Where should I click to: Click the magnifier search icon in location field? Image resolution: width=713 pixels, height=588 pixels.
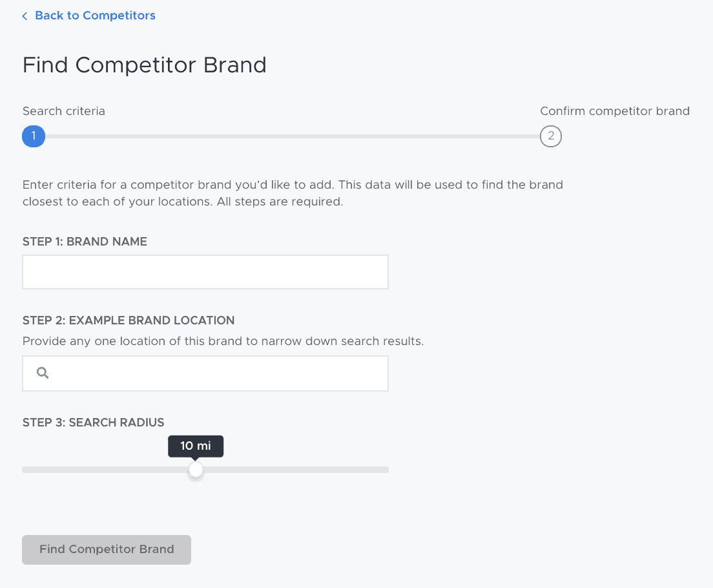42,373
